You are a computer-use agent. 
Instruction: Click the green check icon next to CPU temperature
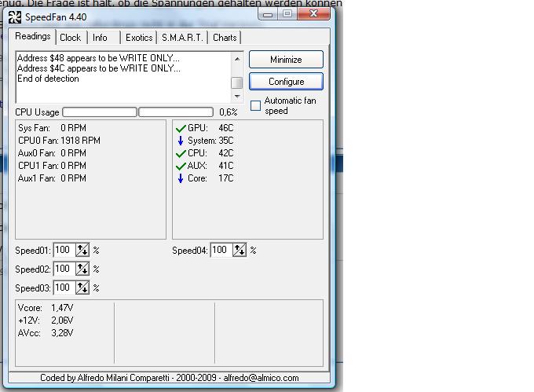(x=181, y=154)
